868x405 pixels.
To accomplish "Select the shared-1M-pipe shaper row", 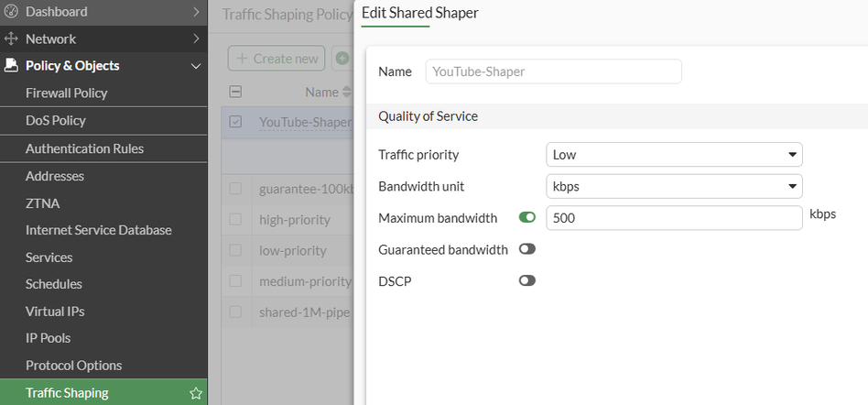I will click(x=305, y=312).
